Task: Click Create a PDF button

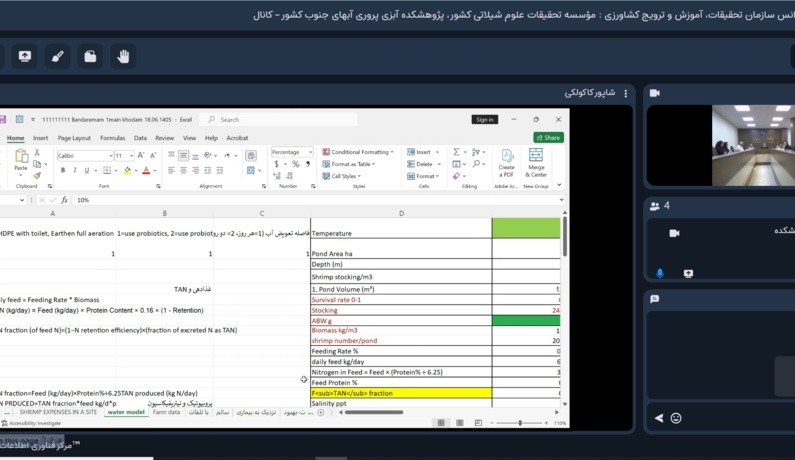Action: [x=507, y=163]
